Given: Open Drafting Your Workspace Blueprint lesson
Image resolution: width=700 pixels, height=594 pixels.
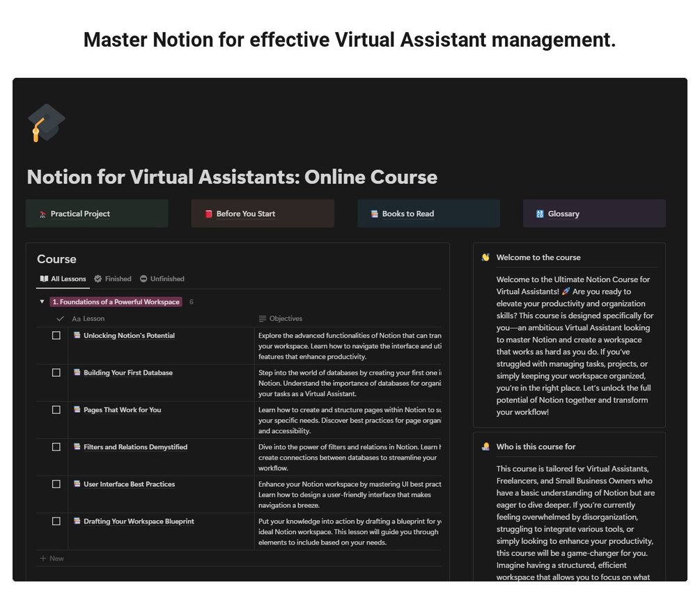Looking at the screenshot, I should (139, 522).
